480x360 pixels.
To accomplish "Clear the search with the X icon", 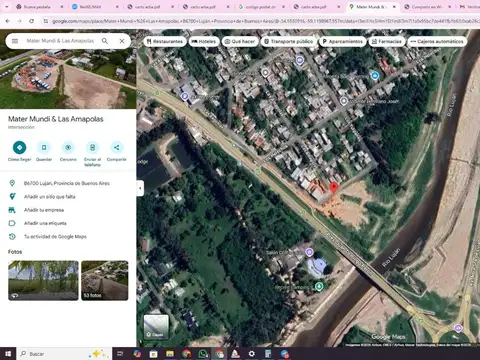I will pyautogui.click(x=122, y=41).
